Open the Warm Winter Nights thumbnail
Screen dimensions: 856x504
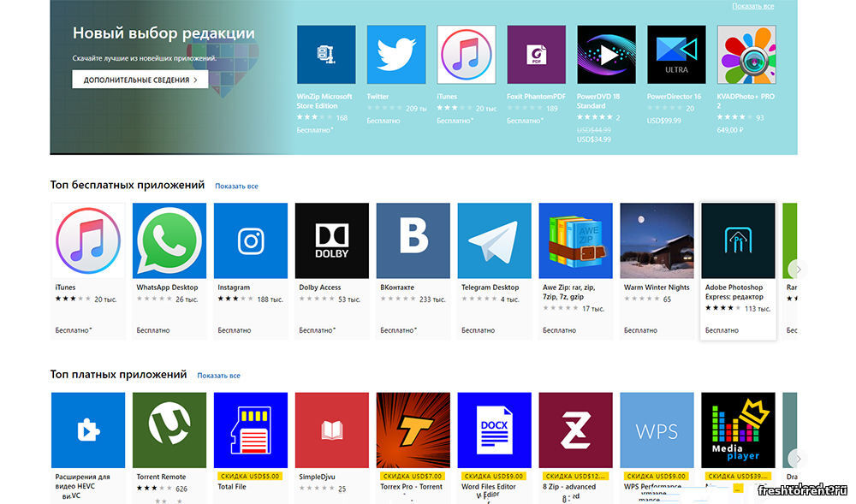[x=657, y=240]
